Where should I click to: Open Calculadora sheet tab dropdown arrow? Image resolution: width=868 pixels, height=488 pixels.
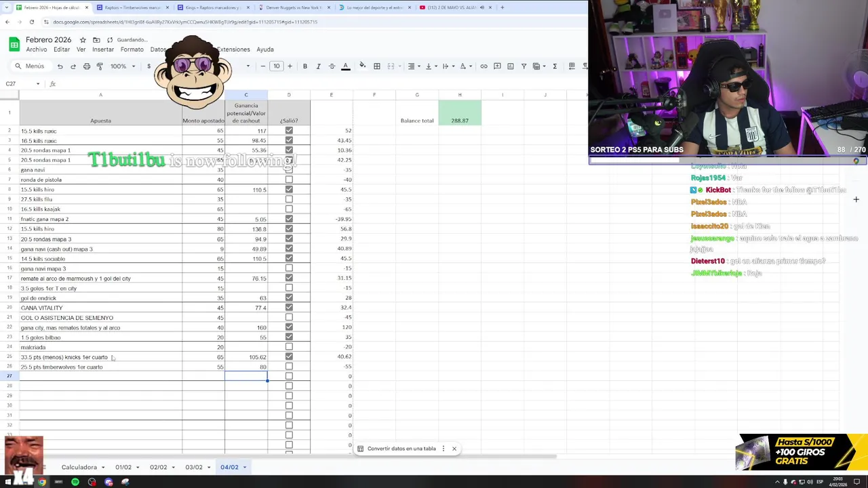[103, 468]
